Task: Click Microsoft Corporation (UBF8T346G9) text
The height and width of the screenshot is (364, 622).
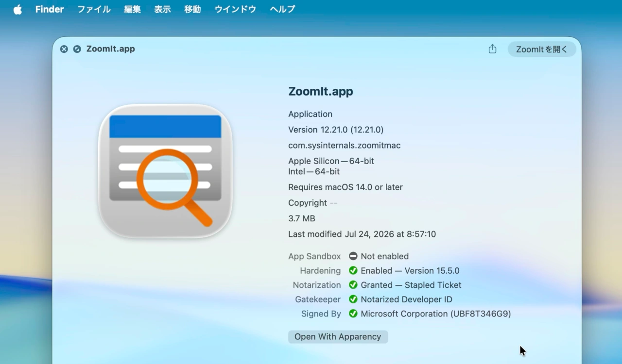Action: (436, 314)
